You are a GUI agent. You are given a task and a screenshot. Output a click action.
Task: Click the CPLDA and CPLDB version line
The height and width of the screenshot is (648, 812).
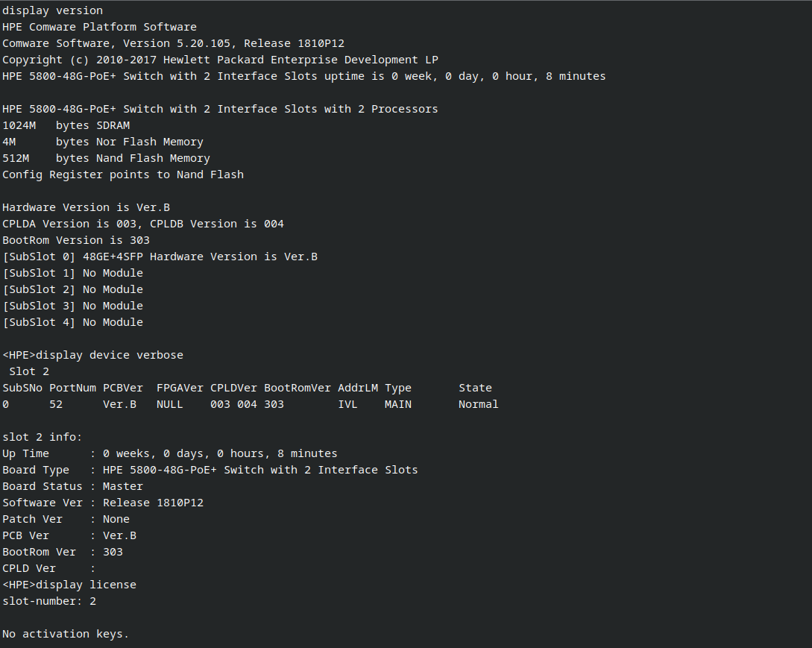(142, 224)
